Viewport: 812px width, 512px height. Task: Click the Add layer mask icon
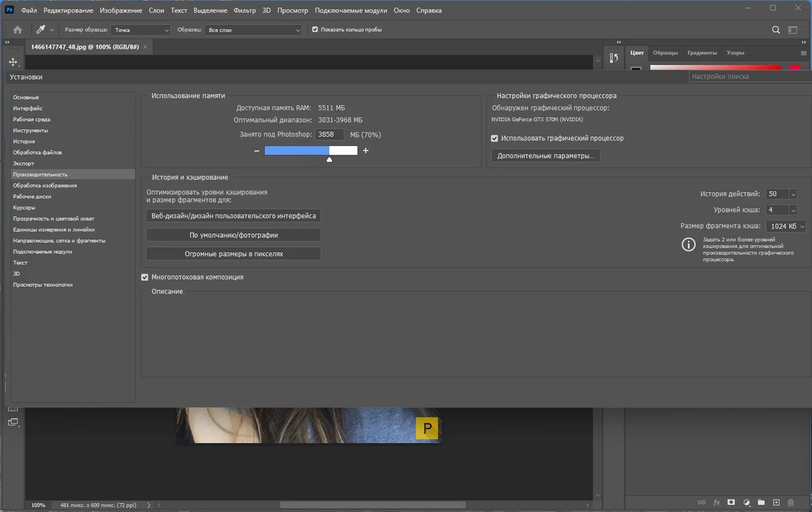click(731, 503)
